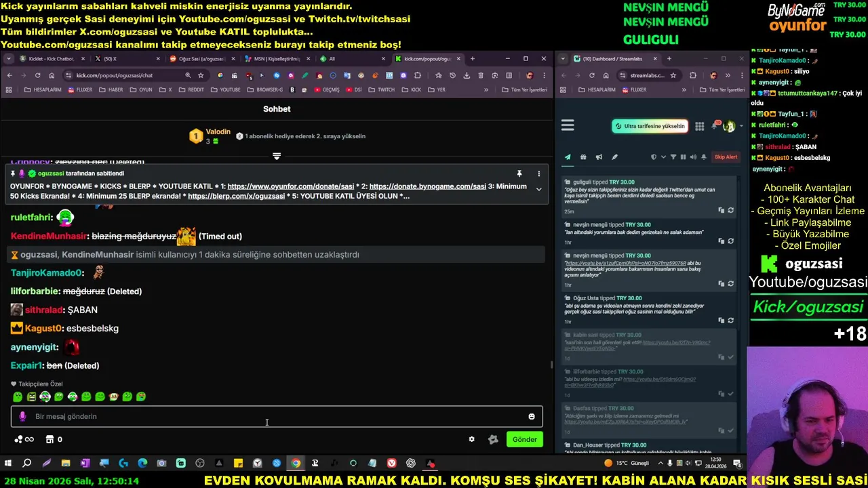Open the youtu.be link in nevşin mengü's tip
Image resolution: width=868 pixels, height=488 pixels.
pos(626,263)
